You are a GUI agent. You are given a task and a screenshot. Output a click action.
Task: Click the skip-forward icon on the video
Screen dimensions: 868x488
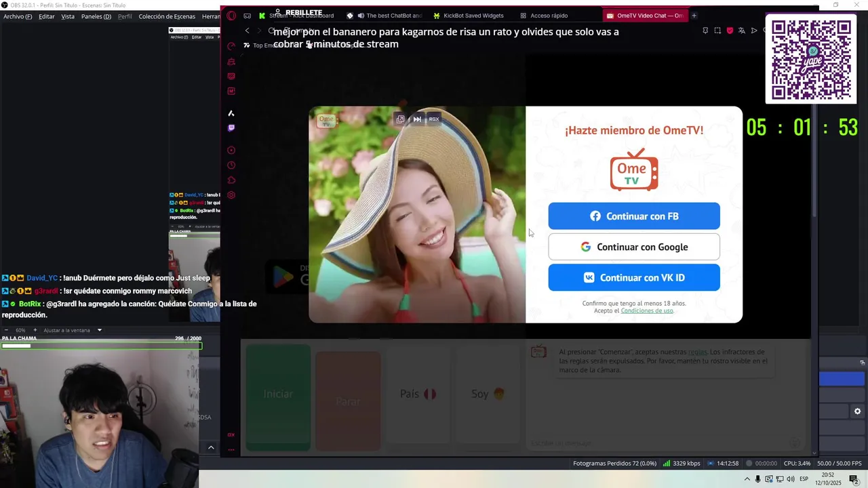pos(417,119)
